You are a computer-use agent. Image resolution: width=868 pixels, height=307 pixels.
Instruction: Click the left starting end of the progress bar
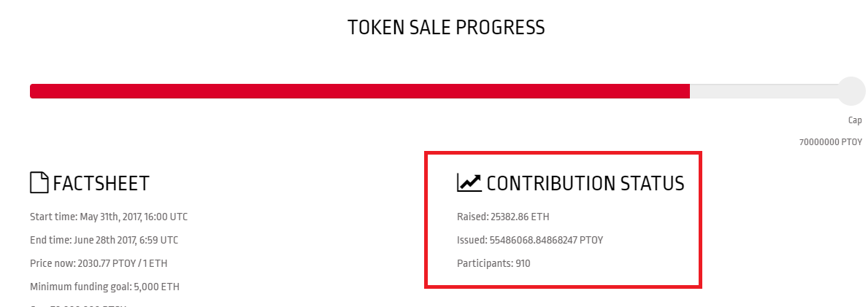(x=33, y=91)
